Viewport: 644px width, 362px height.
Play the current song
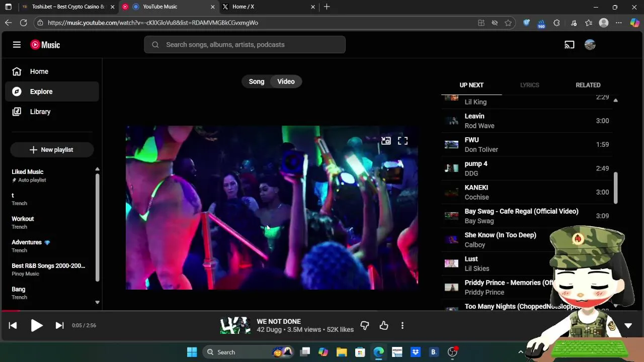coord(36,325)
